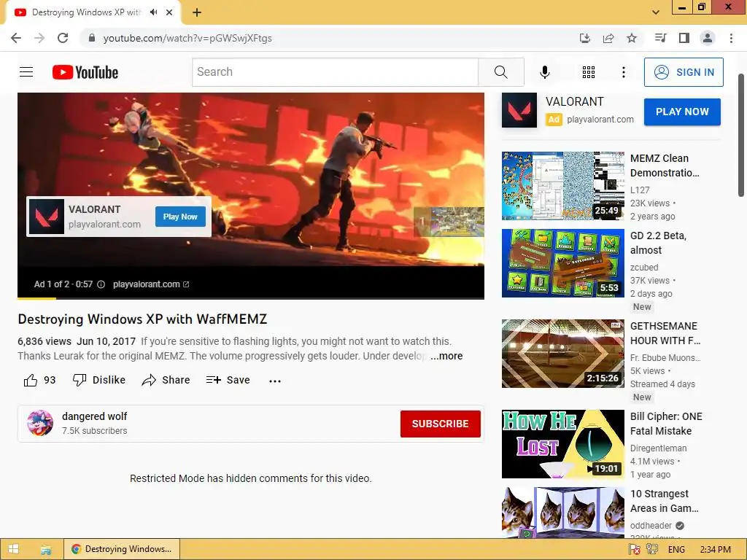Click the next video preview in player

pos(449,222)
